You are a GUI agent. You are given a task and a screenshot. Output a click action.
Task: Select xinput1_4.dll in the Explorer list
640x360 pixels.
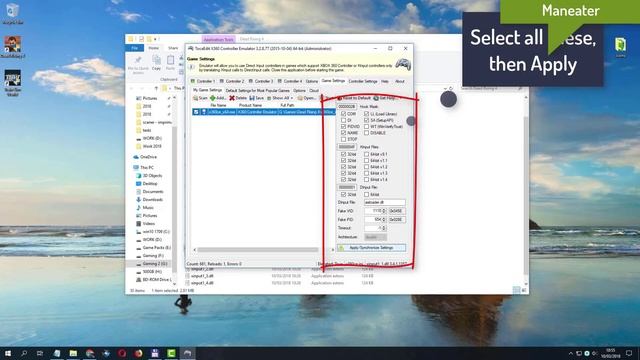point(202,282)
